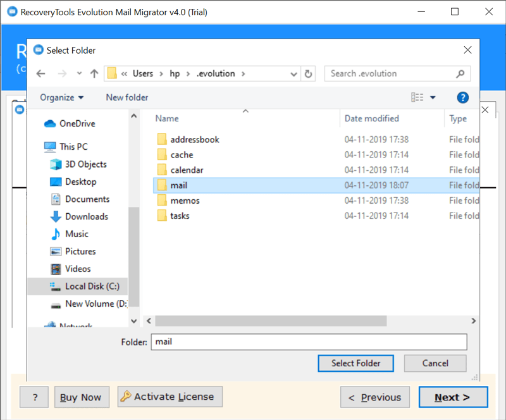The height and width of the screenshot is (420, 506).
Task: Open Desktop in sidebar
Action: 73,182
